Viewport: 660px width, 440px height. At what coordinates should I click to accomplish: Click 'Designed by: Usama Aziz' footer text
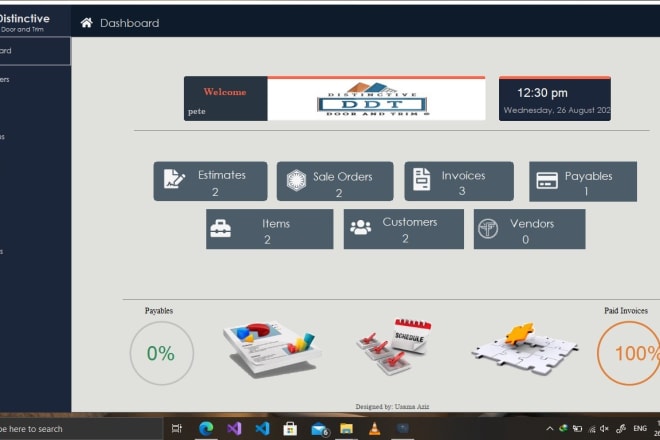pos(392,406)
